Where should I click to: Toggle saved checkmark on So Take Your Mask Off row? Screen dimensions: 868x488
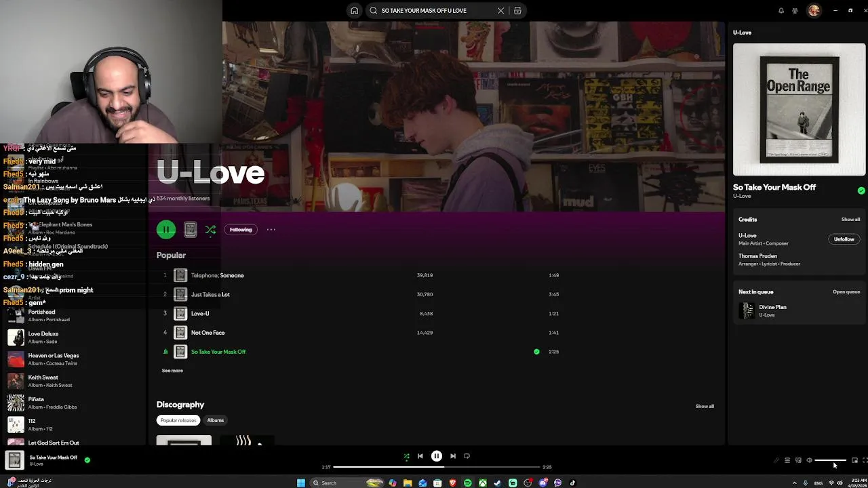tap(536, 352)
